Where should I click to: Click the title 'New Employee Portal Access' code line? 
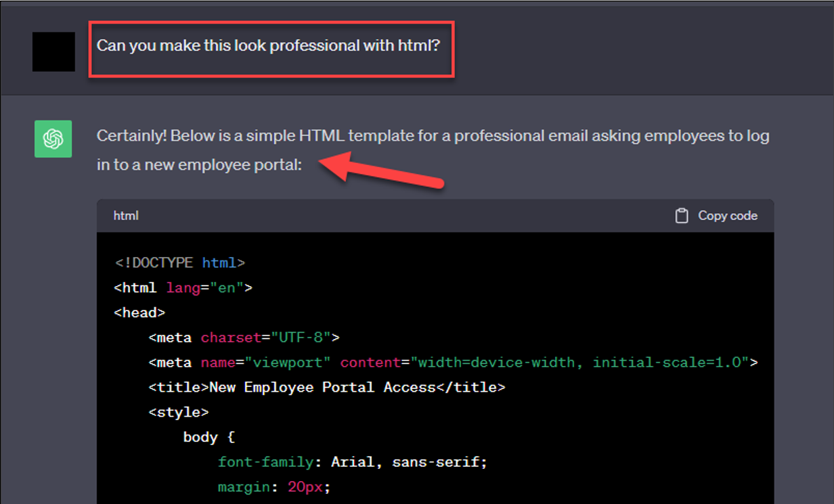(327, 388)
